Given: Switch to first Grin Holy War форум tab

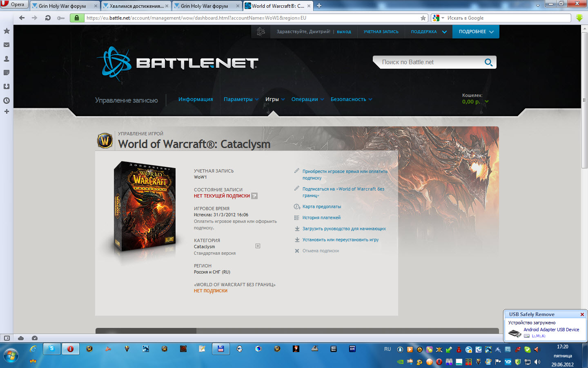Looking at the screenshot, I should tap(65, 6).
